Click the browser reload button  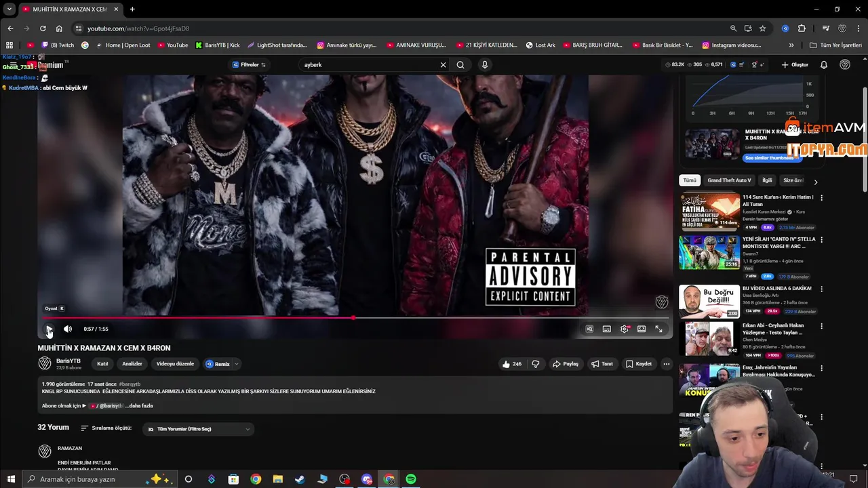(x=43, y=28)
